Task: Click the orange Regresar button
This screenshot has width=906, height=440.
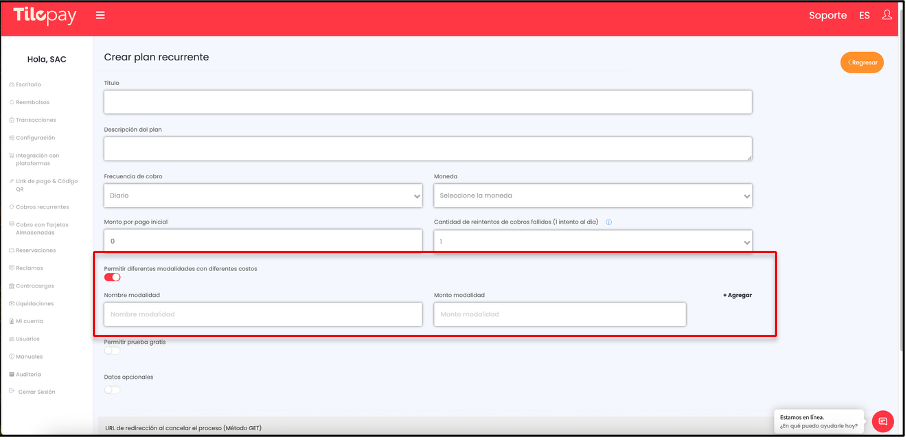Action: pos(862,62)
